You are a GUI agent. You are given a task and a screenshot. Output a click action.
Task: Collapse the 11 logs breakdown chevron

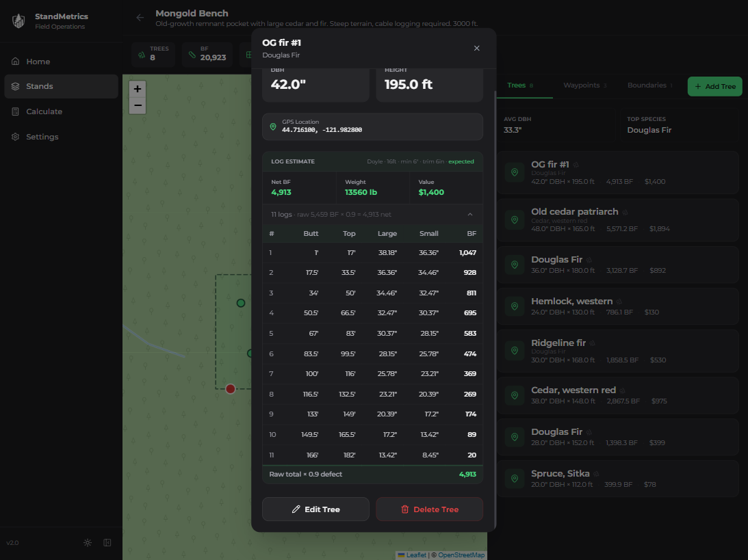tap(470, 214)
